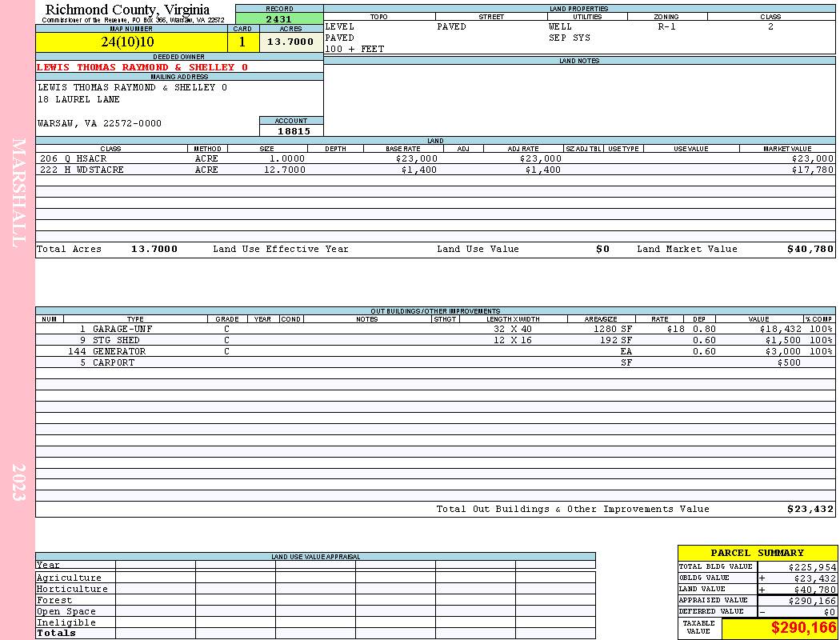Click the GENERATOR outbuilding entry
Screen dimensions: 840x640
(x=435, y=351)
